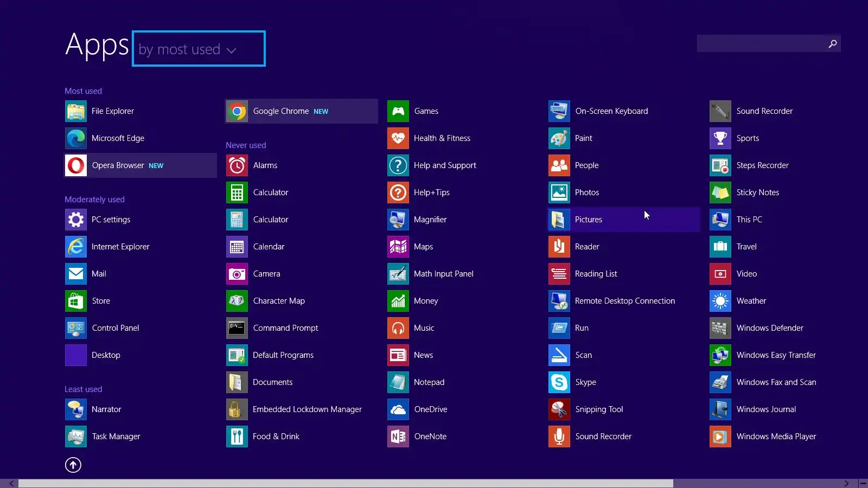Image resolution: width=868 pixels, height=488 pixels.
Task: Click the 'Windows Defender' label
Action: (x=770, y=328)
